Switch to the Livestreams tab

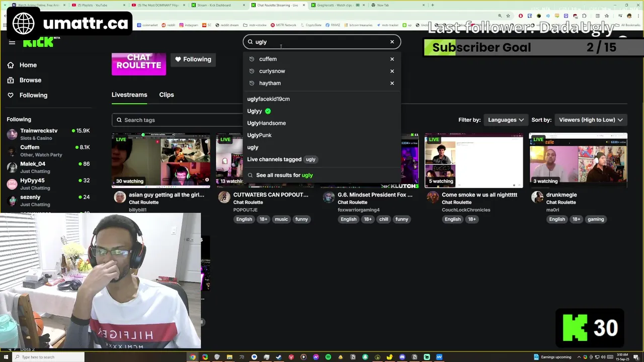click(x=129, y=95)
